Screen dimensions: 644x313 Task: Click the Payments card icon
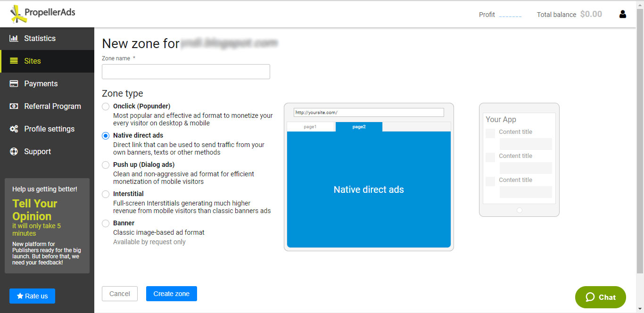tap(14, 83)
